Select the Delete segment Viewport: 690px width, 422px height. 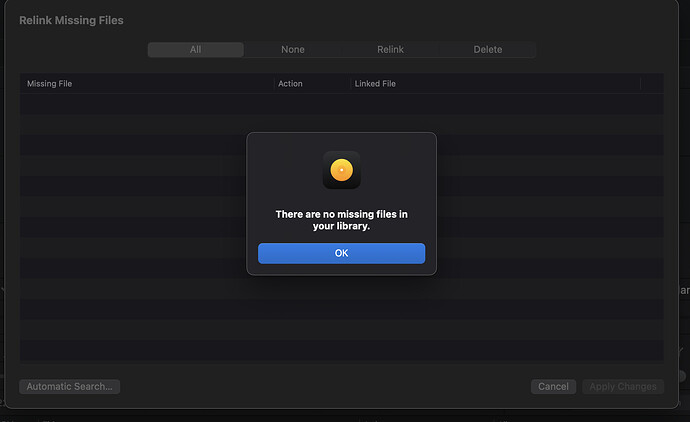(x=487, y=49)
